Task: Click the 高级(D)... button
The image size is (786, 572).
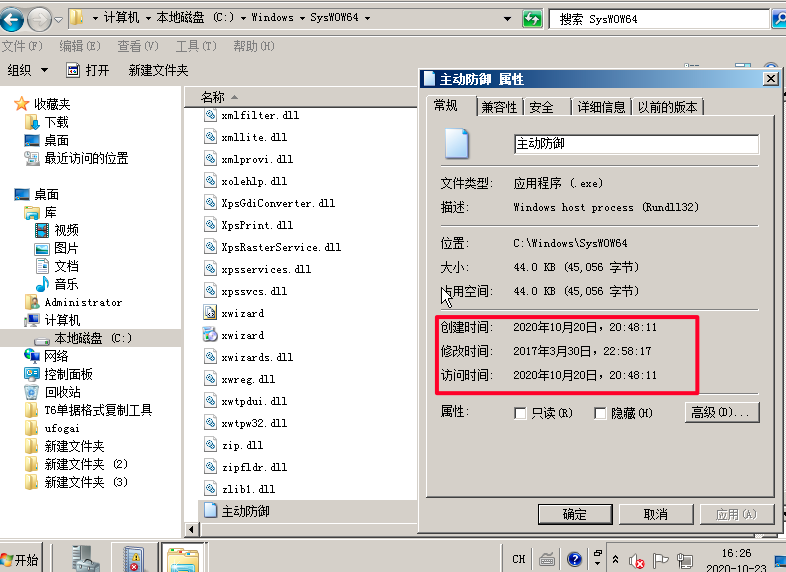Action: pos(722,412)
